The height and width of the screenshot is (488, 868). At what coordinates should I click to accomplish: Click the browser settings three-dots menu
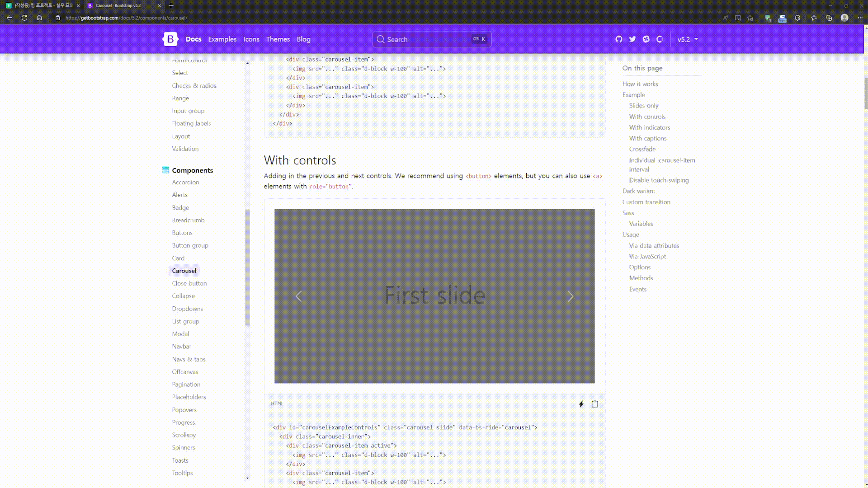860,18
